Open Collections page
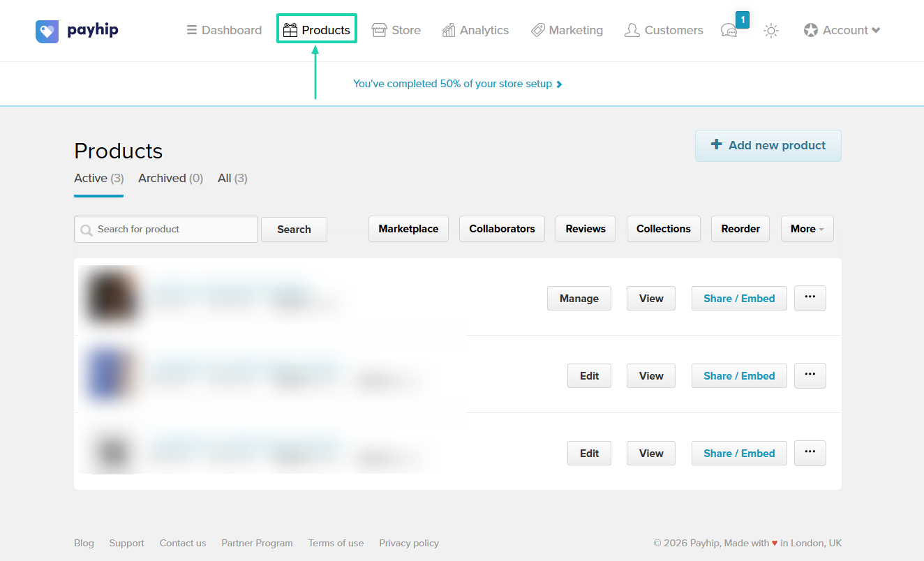The height and width of the screenshot is (561, 924). tap(663, 229)
